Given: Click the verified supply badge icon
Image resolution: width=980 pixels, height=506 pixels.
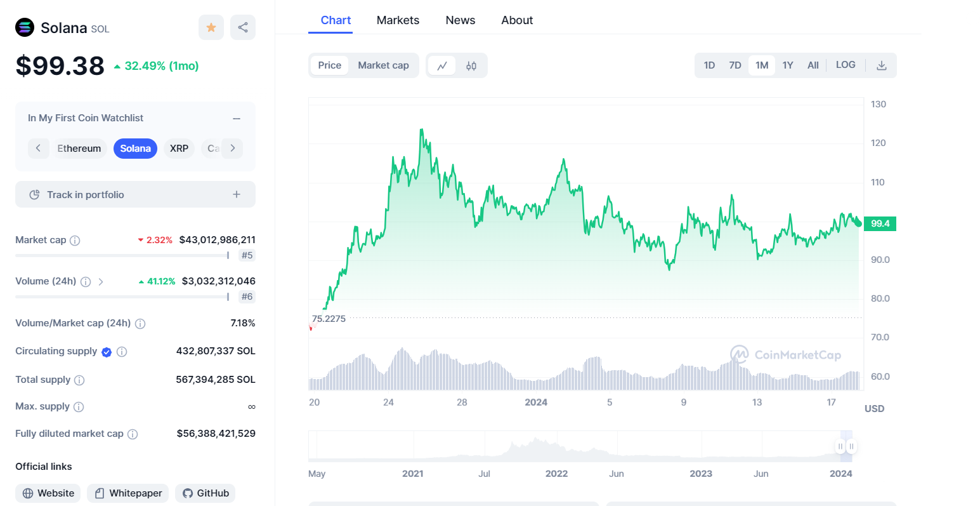Looking at the screenshot, I should click(107, 352).
